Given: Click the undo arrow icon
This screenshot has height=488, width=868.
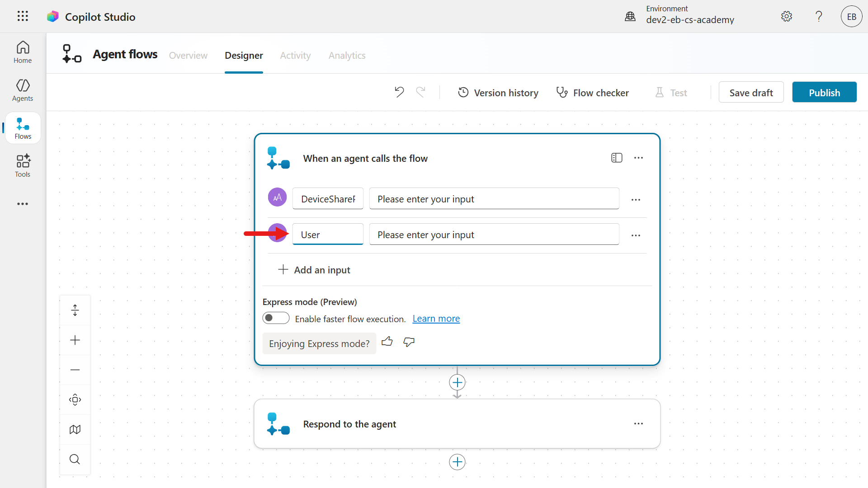Looking at the screenshot, I should [399, 92].
